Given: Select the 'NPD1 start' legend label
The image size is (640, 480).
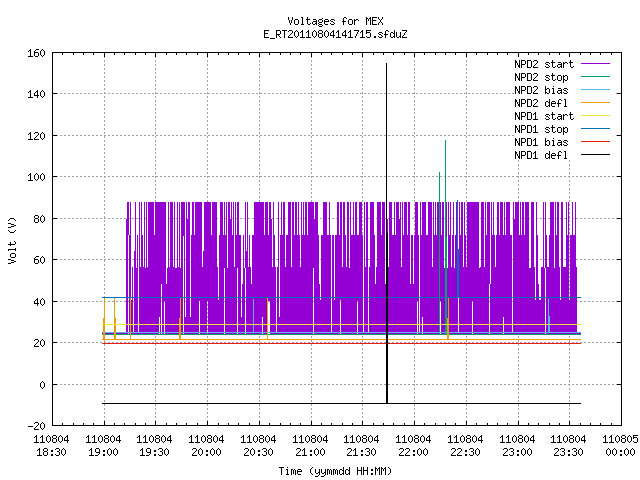Looking at the screenshot, I should tap(544, 116).
